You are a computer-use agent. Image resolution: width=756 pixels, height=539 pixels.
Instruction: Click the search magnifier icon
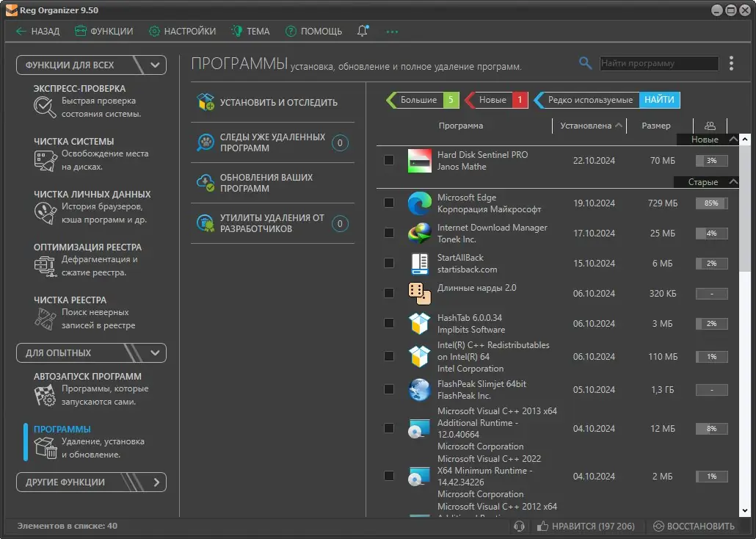(585, 62)
